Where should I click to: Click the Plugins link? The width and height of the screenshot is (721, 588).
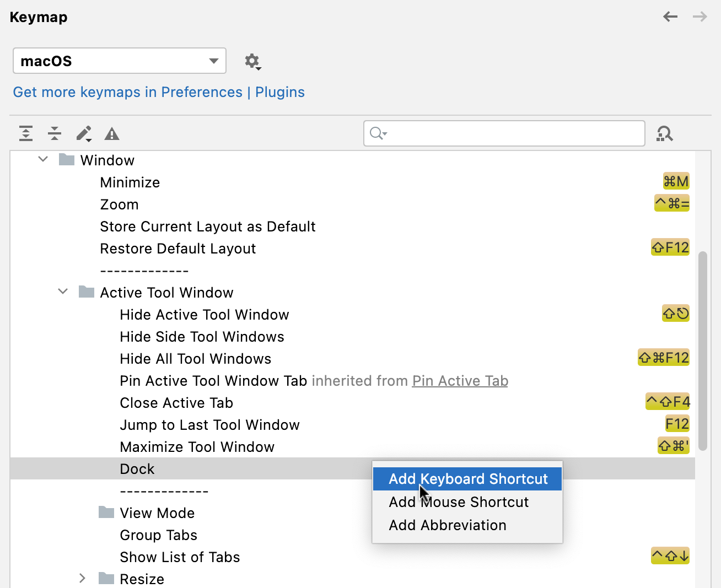click(280, 92)
